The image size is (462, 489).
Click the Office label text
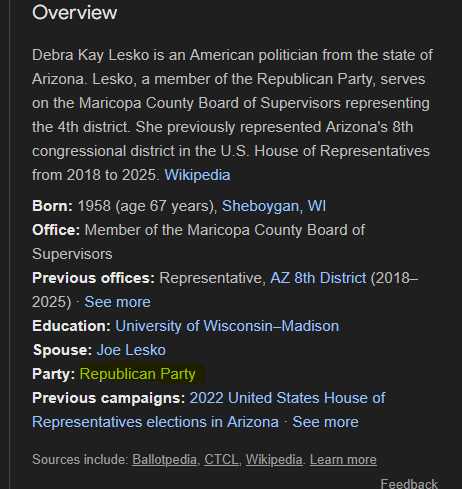click(56, 230)
